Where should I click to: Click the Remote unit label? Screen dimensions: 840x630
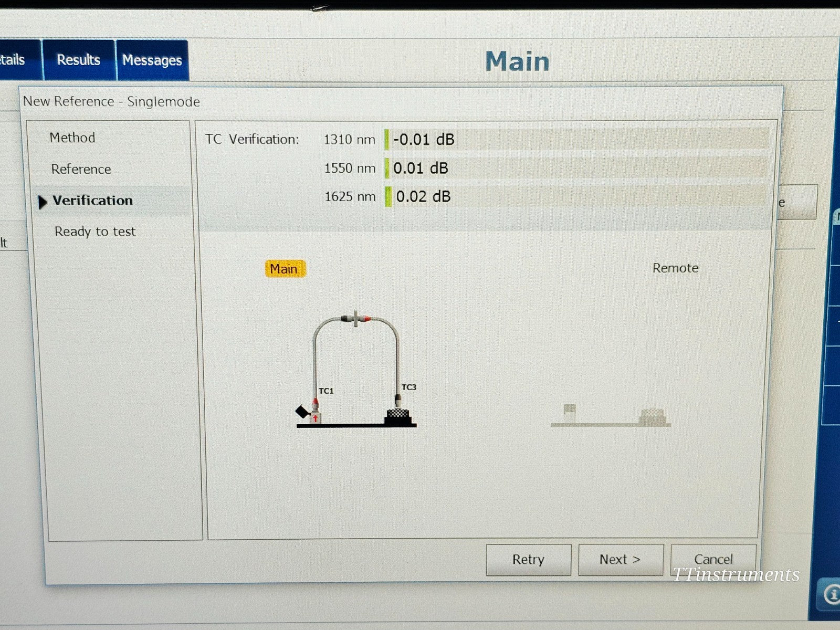[675, 268]
